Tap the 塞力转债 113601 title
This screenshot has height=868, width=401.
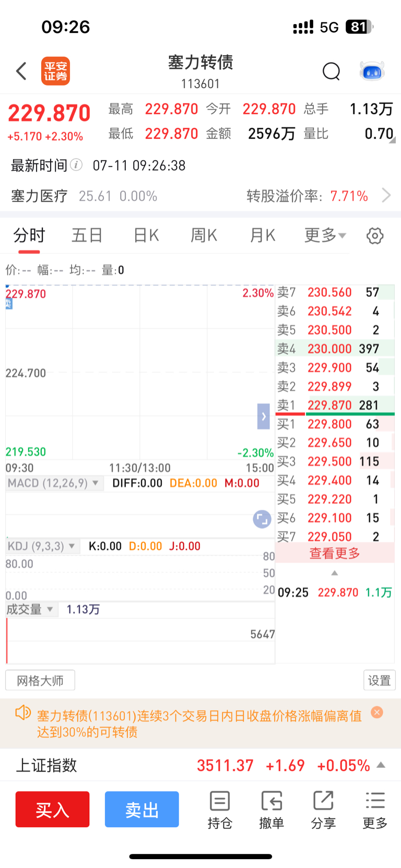coord(200,72)
